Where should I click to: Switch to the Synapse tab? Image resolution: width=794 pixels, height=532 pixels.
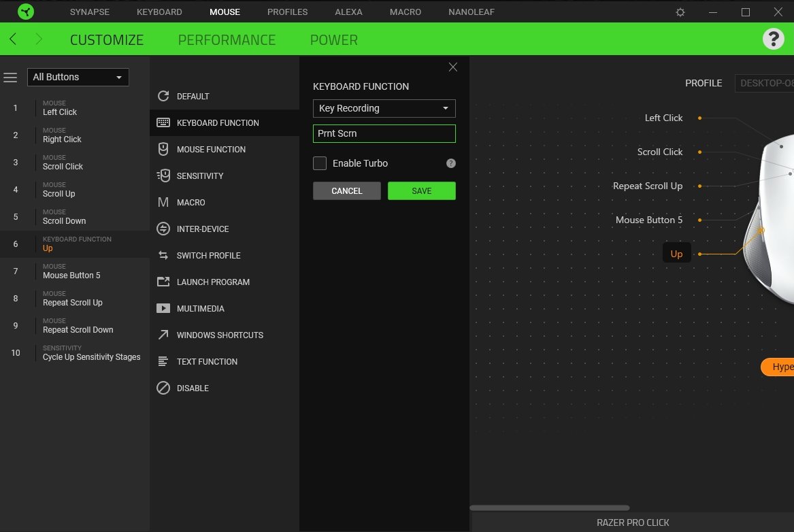(x=90, y=12)
